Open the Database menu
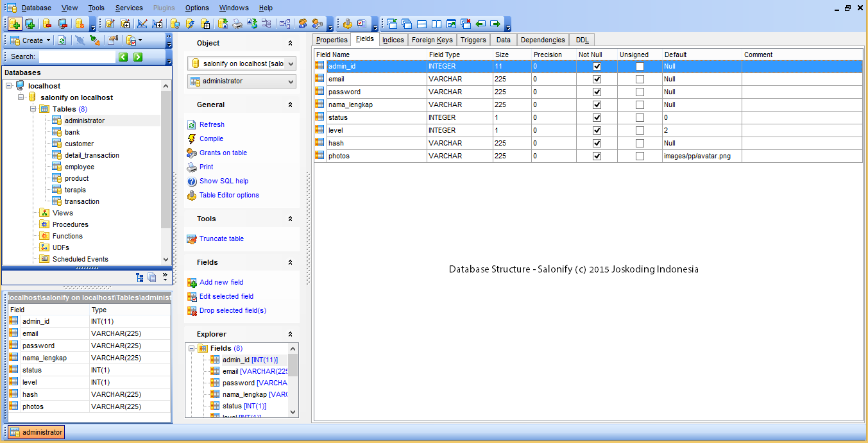 [x=37, y=8]
